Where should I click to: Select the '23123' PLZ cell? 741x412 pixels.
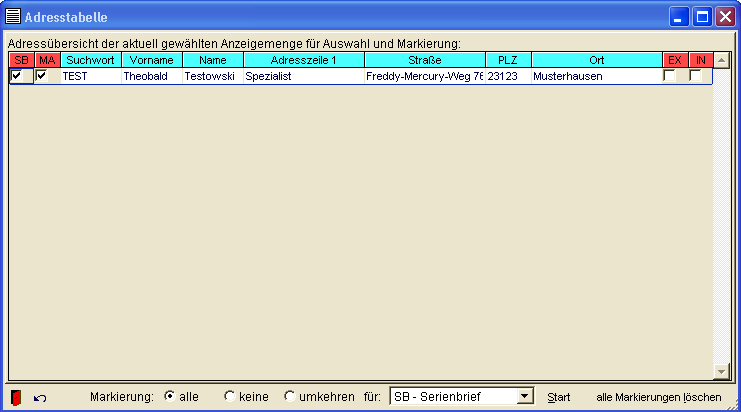[x=508, y=76]
